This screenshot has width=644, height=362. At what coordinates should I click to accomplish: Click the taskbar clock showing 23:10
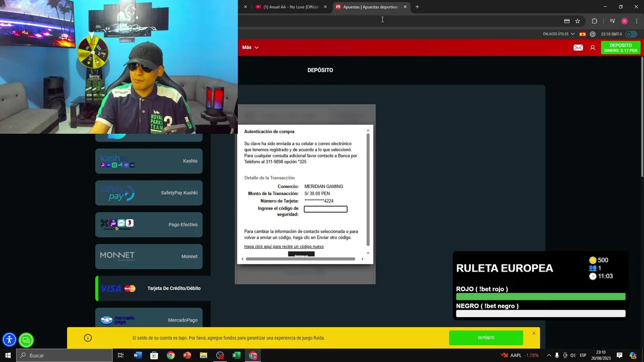(x=601, y=355)
